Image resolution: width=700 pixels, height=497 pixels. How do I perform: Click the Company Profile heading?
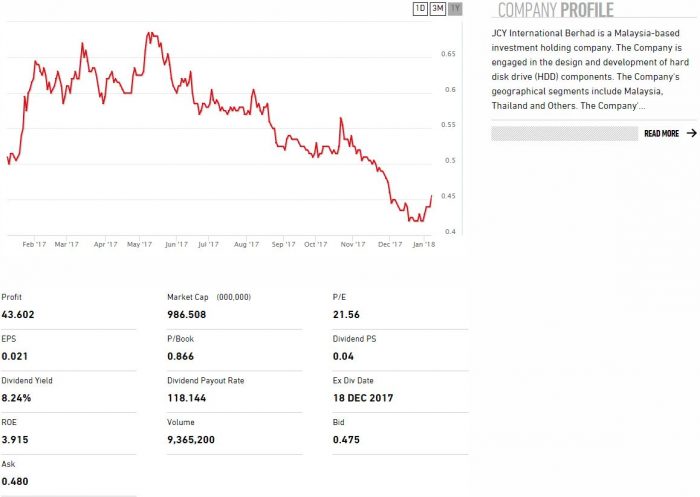[555, 11]
